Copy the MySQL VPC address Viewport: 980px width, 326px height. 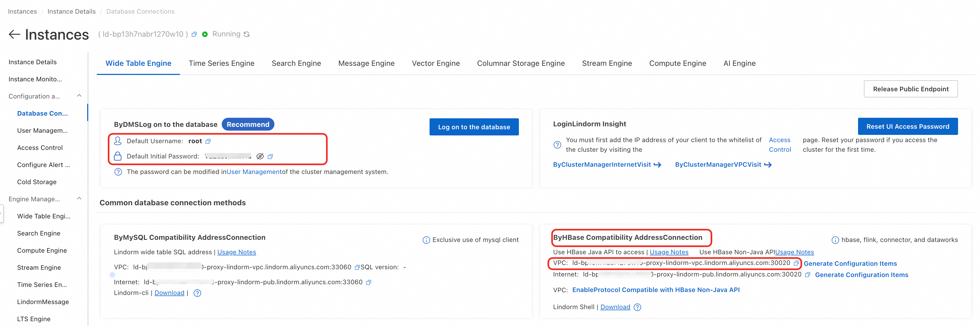pos(357,267)
